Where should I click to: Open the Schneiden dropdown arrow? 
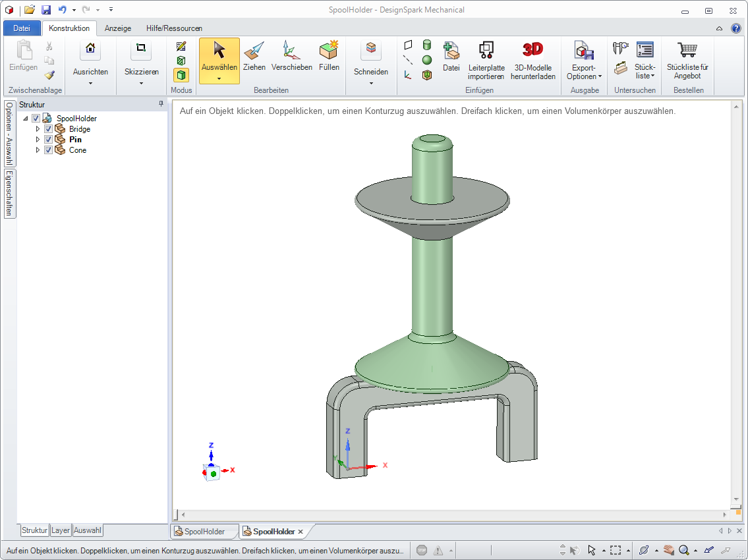[x=371, y=83]
